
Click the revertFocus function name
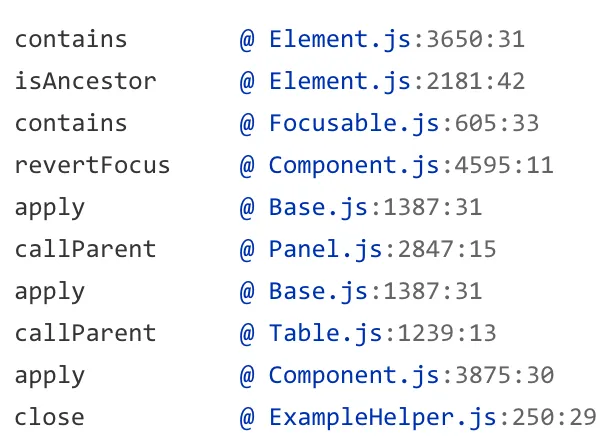point(92,166)
